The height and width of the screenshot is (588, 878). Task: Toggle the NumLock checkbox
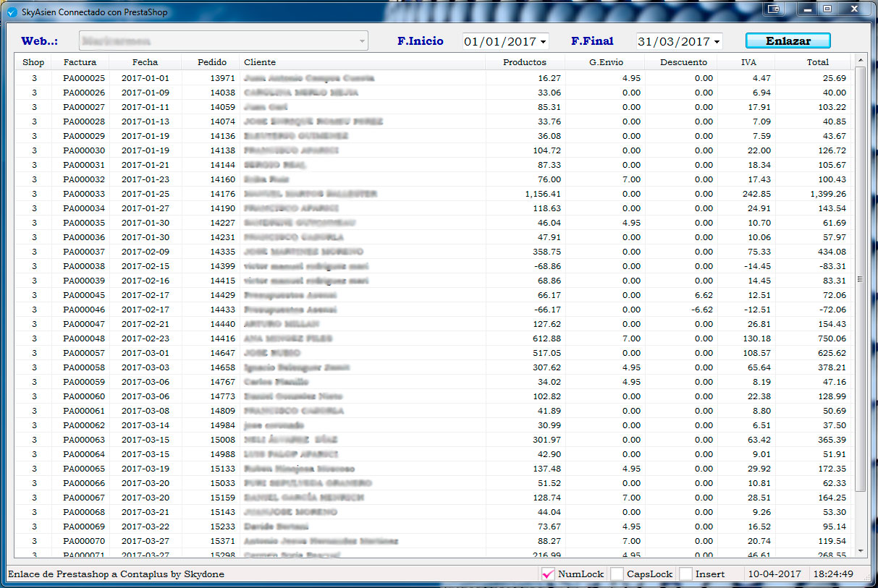(x=547, y=574)
